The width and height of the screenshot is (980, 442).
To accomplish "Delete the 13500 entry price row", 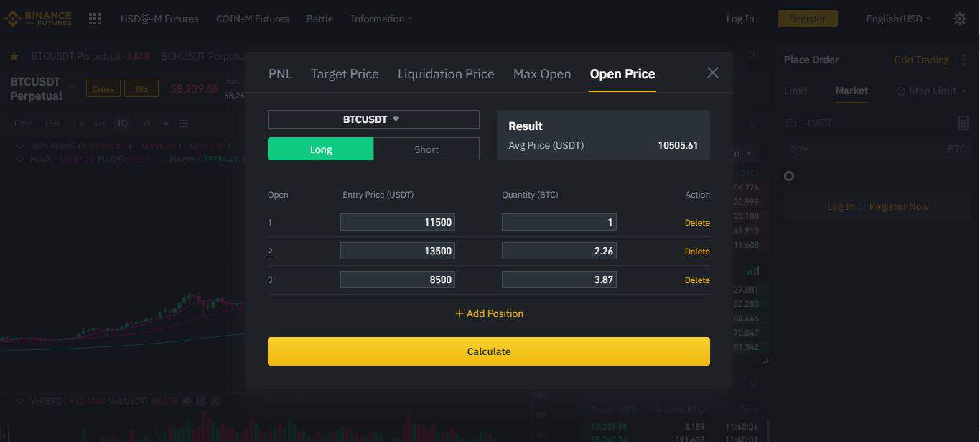I will coord(697,252).
